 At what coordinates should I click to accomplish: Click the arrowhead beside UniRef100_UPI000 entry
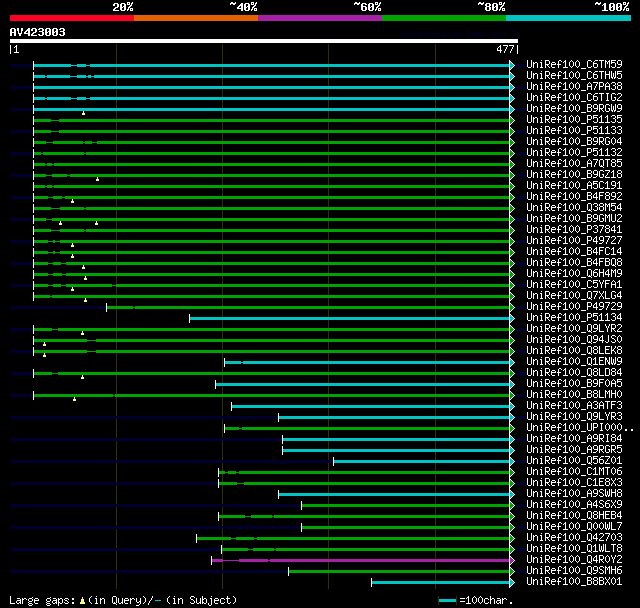512,428
